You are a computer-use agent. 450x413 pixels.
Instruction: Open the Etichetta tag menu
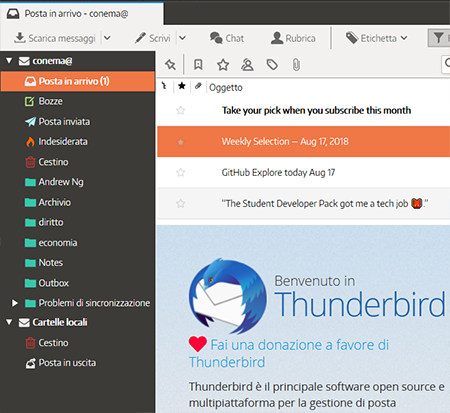(376, 38)
